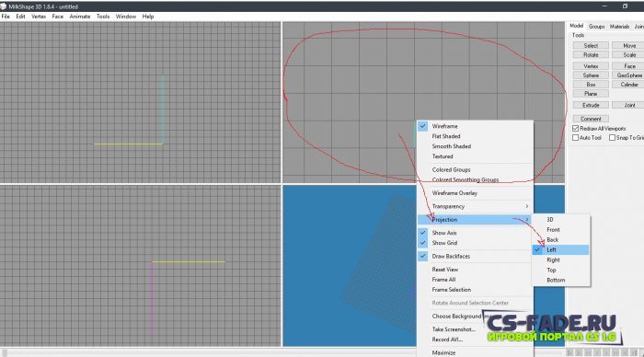644x357 pixels.
Task: Open the Animate menu
Action: pyautogui.click(x=80, y=17)
